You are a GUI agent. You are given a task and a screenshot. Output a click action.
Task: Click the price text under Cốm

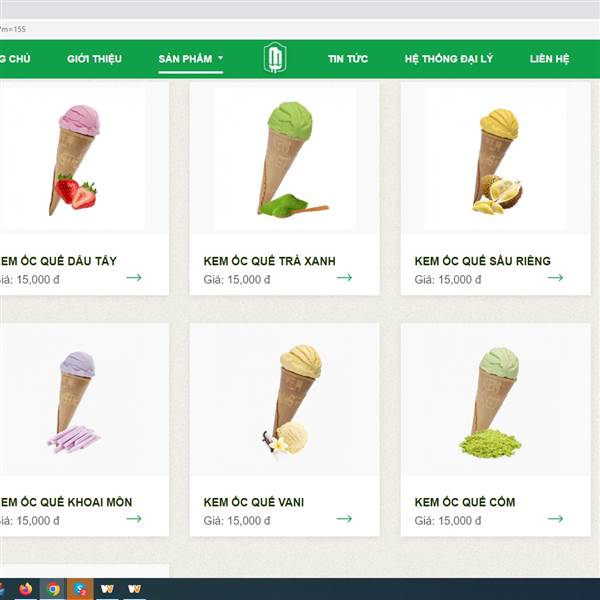[448, 521]
